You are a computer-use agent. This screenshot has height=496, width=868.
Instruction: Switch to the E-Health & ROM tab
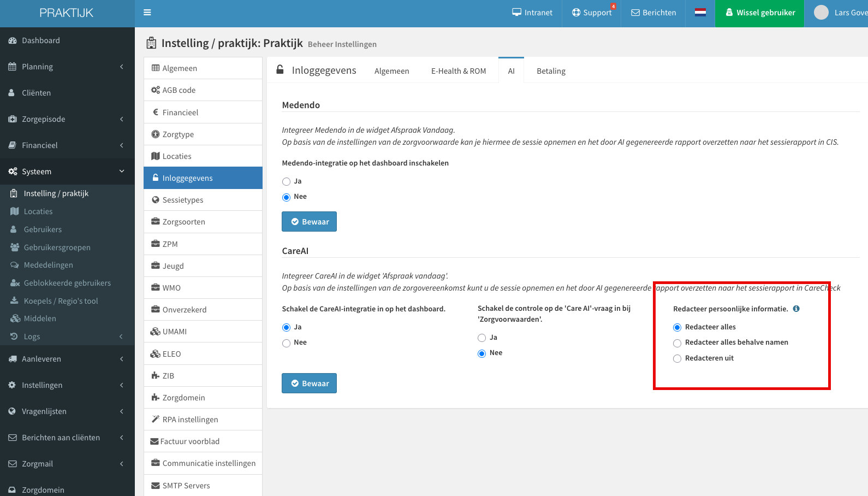click(459, 71)
